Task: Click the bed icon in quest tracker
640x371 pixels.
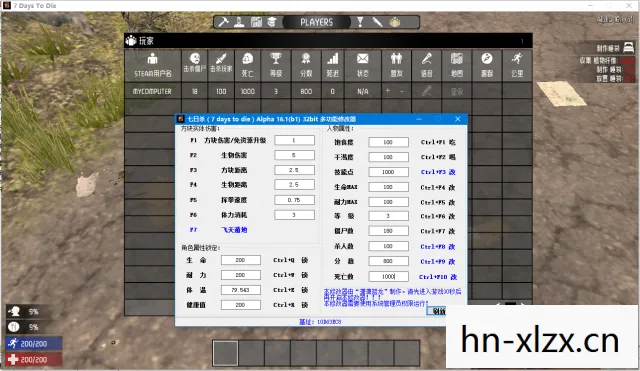Action: tap(629, 47)
